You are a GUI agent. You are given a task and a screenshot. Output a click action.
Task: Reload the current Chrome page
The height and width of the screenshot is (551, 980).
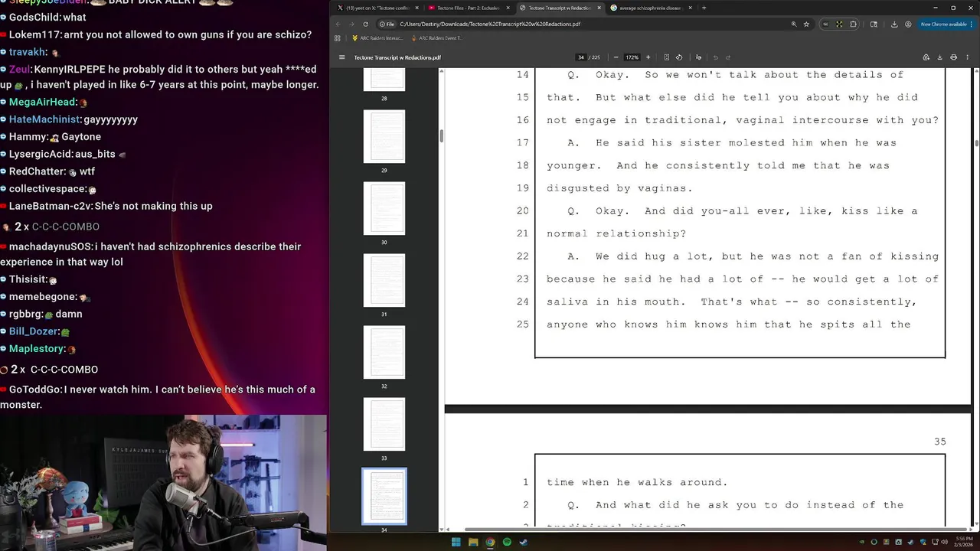point(365,24)
